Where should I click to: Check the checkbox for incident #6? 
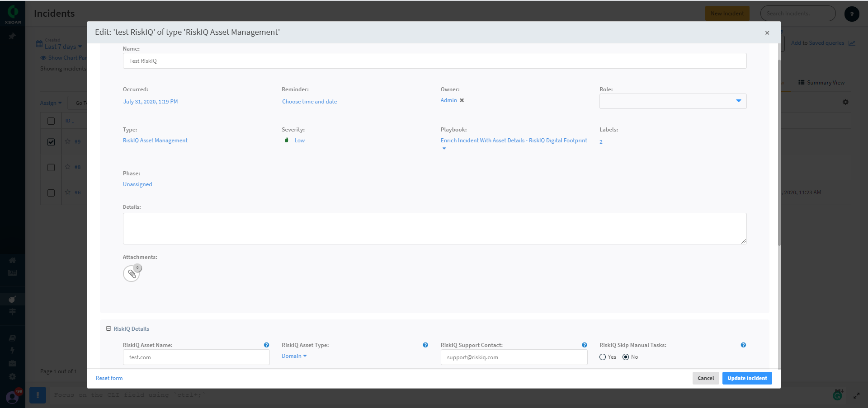click(51, 193)
